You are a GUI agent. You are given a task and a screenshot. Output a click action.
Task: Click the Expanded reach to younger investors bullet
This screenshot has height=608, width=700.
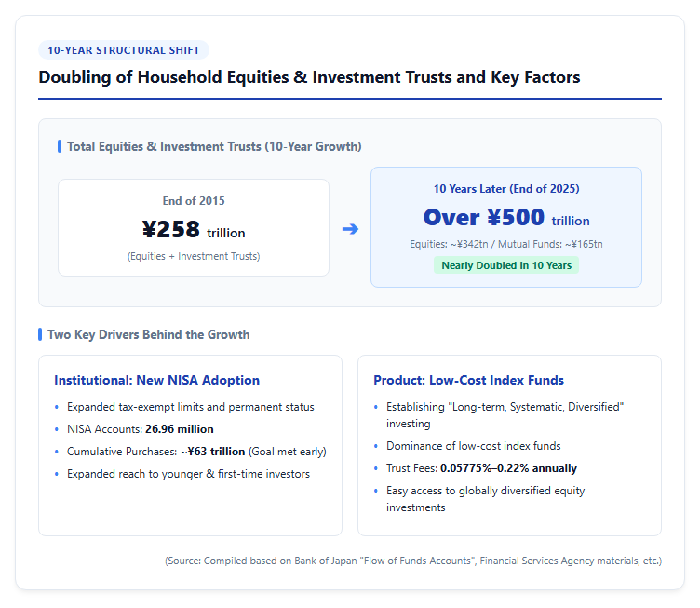point(188,474)
